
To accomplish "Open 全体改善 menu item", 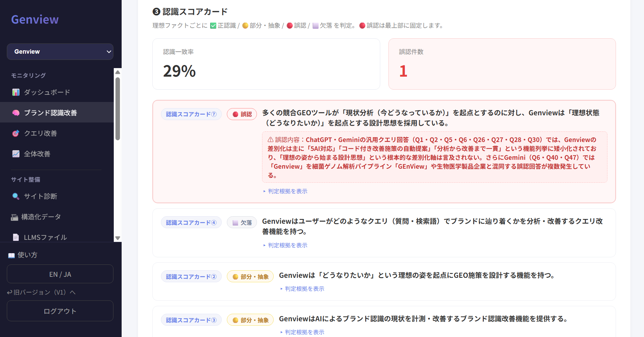I will [x=57, y=154].
